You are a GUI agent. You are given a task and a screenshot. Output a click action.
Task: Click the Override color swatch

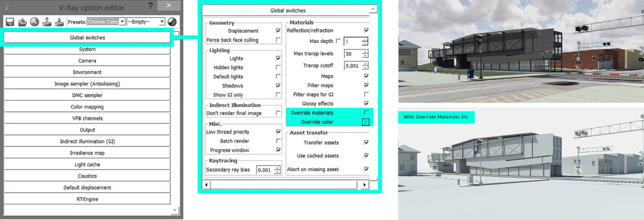click(x=366, y=122)
